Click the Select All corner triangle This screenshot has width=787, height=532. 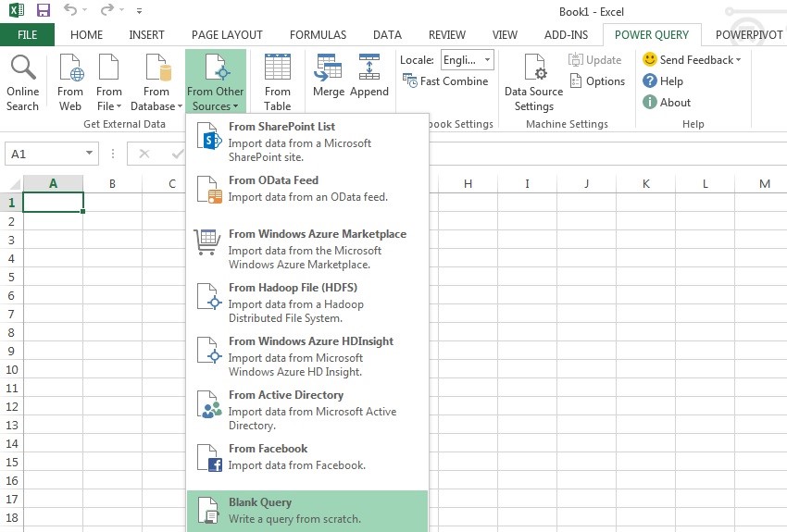tap(15, 184)
